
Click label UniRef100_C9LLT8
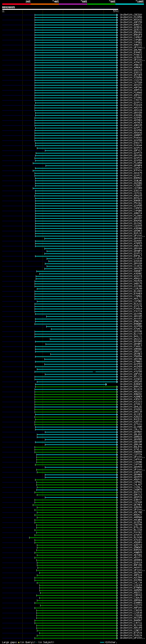(131, 429)
